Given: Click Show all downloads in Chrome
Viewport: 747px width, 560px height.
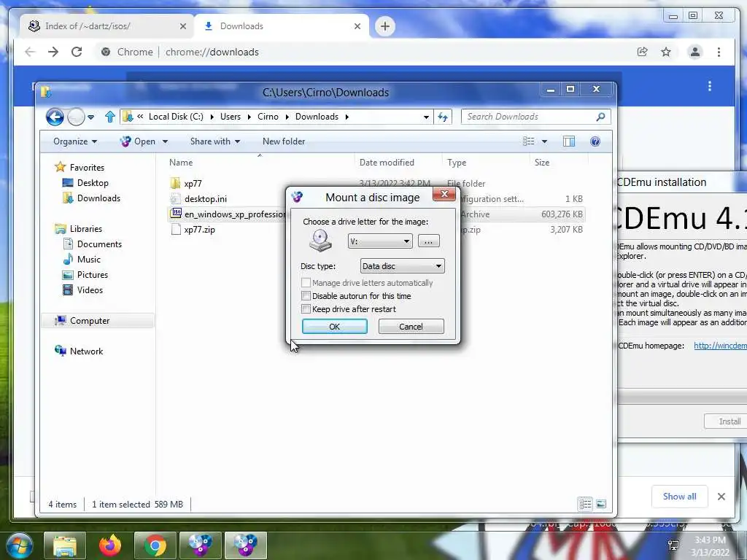Looking at the screenshot, I should (x=679, y=497).
